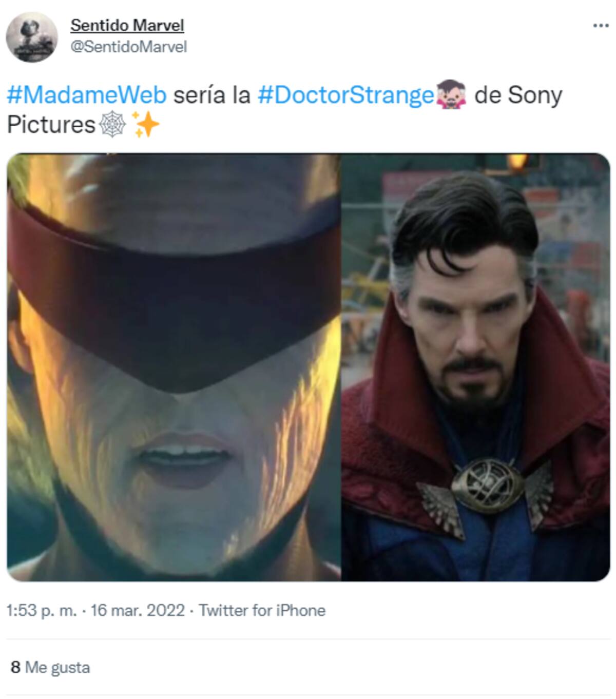Click the dot separator before Twitter for iPhone
The height and width of the screenshot is (699, 616).
click(x=191, y=611)
